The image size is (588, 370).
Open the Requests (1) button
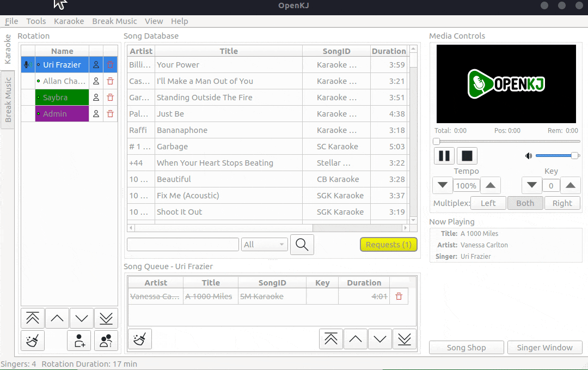[x=388, y=245]
